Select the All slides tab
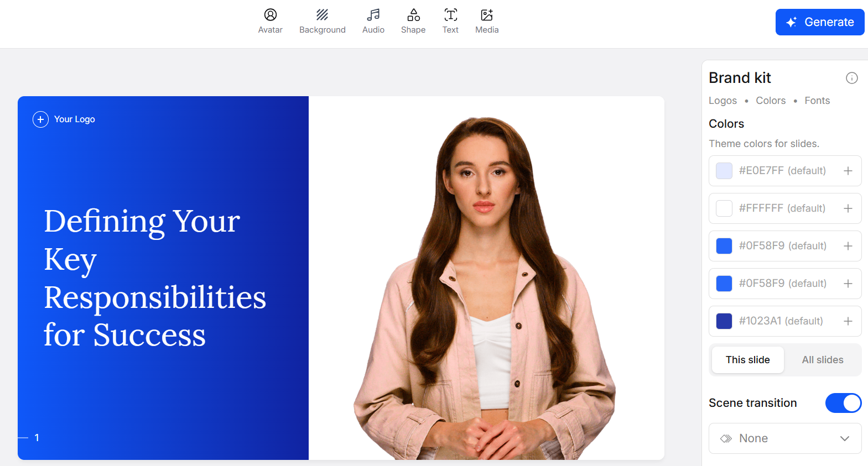The height and width of the screenshot is (466, 868). point(823,360)
